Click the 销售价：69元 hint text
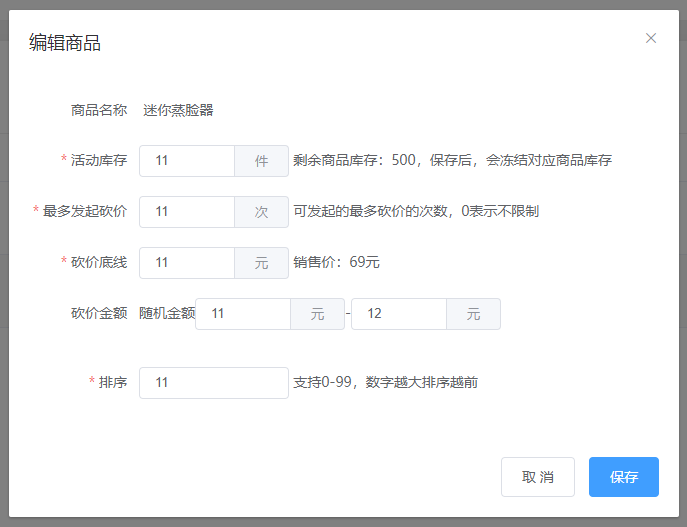687x527 pixels. pos(336,262)
